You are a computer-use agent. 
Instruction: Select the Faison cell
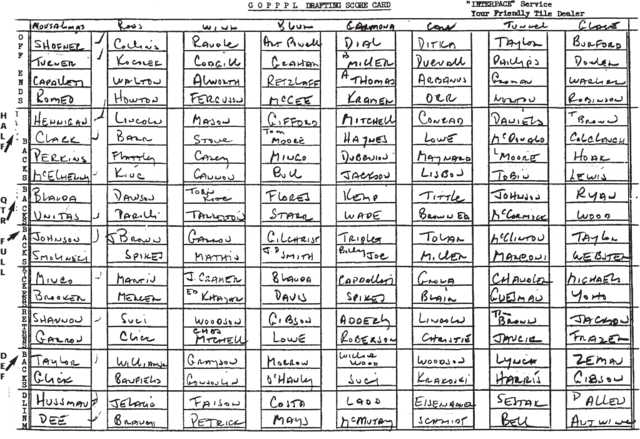point(214,400)
